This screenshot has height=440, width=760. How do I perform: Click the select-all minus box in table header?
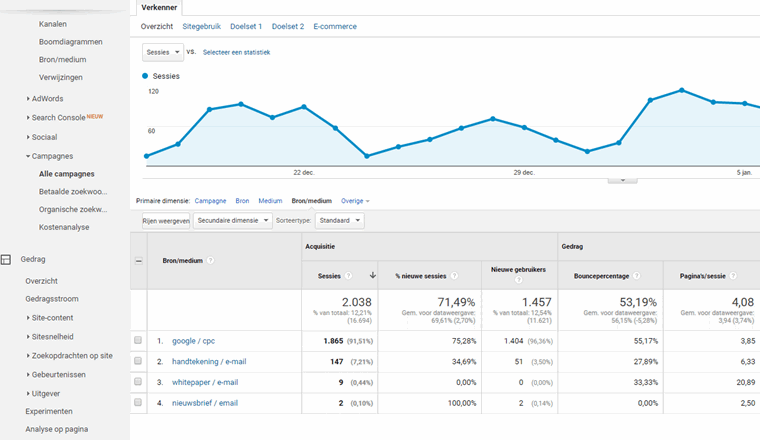pyautogui.click(x=139, y=261)
